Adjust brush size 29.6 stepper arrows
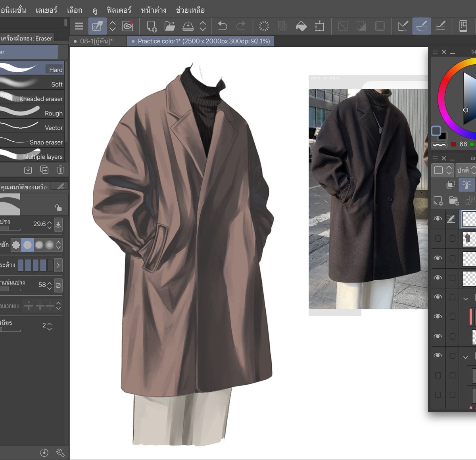Image resolution: width=476 pixels, height=460 pixels. tap(50, 225)
